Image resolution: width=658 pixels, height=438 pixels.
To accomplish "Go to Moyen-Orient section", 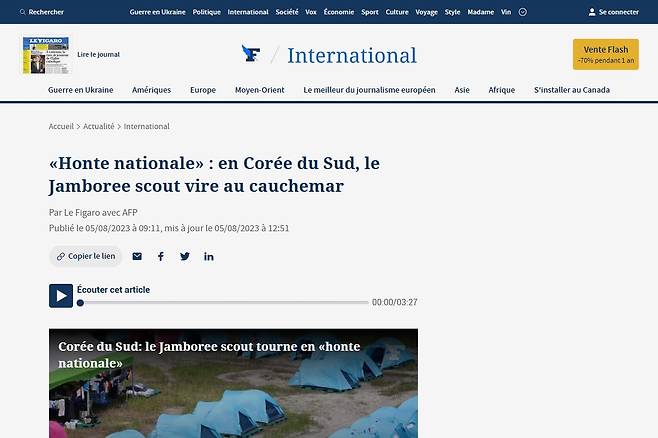I will tap(259, 90).
